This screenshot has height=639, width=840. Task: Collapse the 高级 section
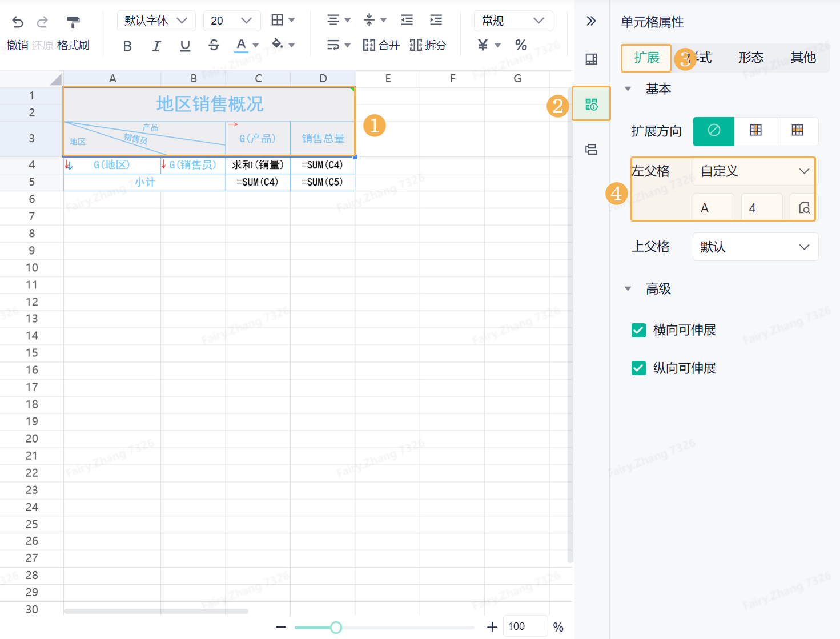pyautogui.click(x=628, y=289)
